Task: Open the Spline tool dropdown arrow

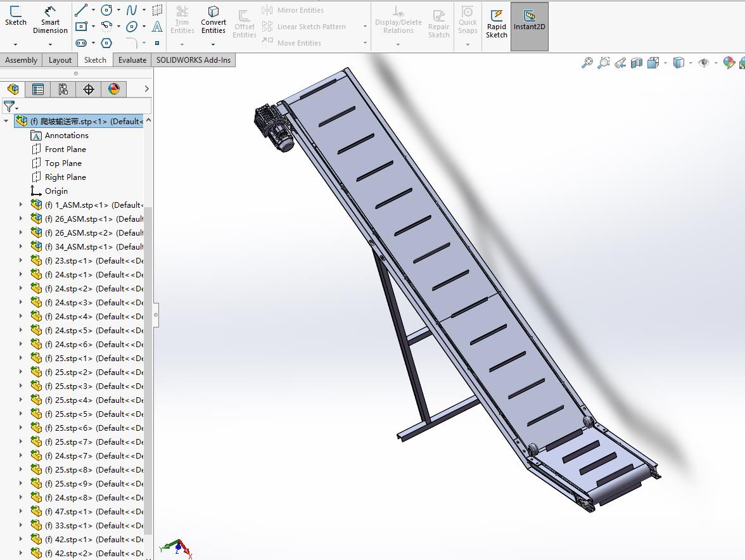Action: (144, 10)
